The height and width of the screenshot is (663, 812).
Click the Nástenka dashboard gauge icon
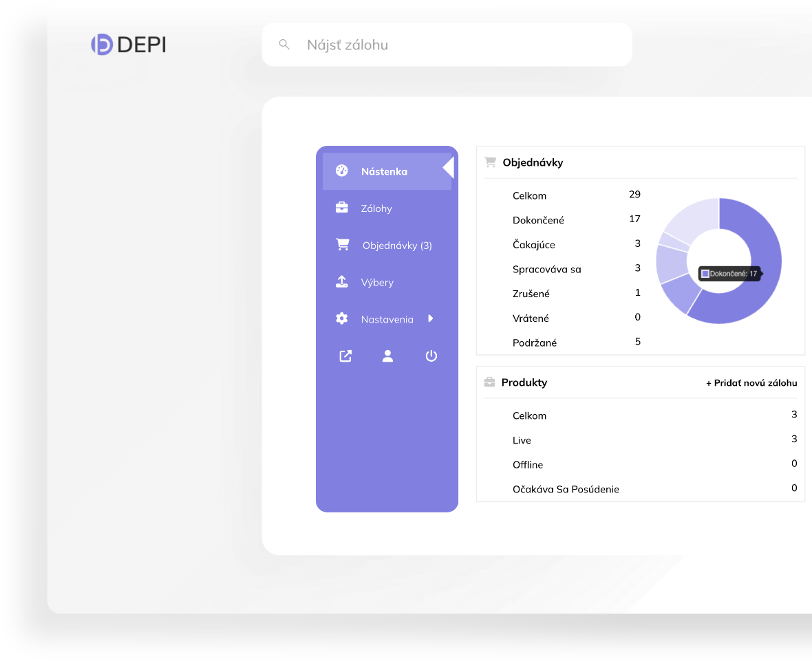point(342,171)
